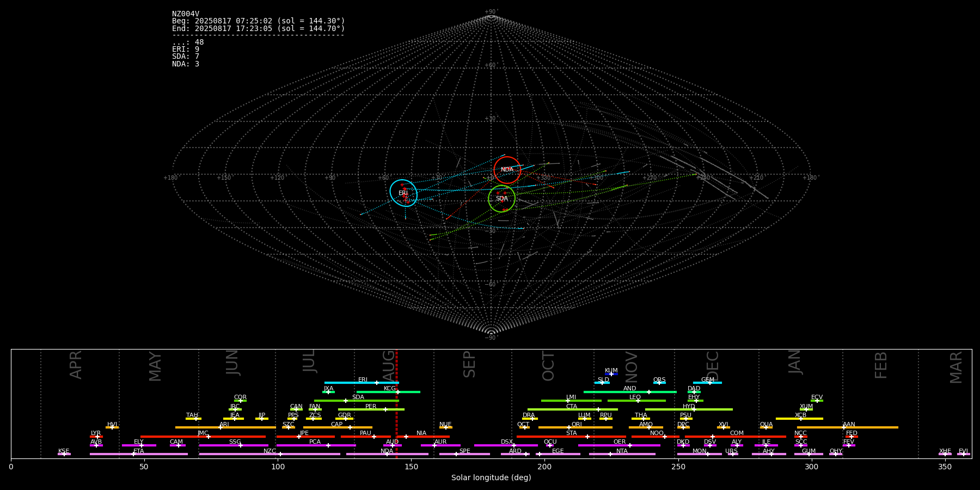Select the EVI shower bar in timeline
The height and width of the screenshot is (490, 980).
pos(964,454)
